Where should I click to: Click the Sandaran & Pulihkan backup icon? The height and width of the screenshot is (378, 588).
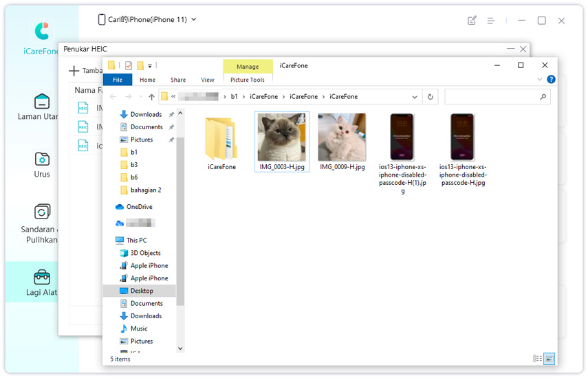42,212
